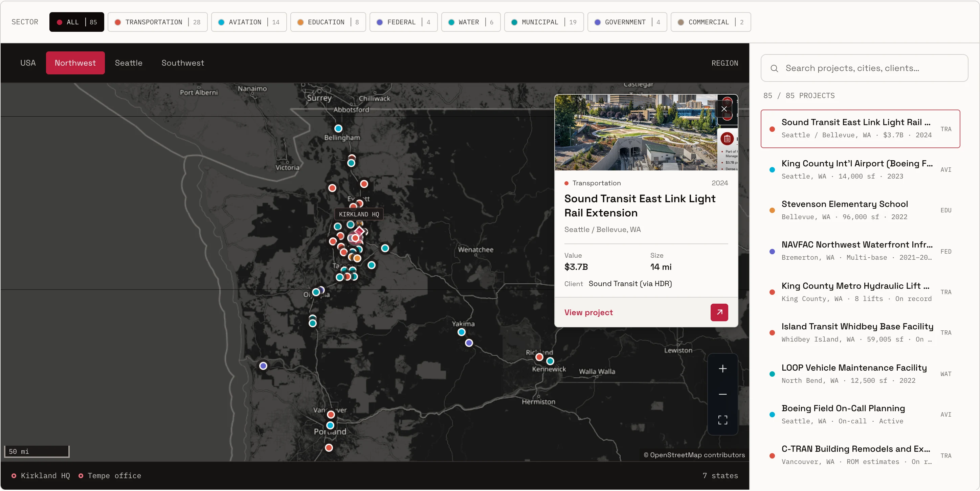This screenshot has height=491, width=980.
Task: Switch to Seattle region tab
Action: pos(129,63)
